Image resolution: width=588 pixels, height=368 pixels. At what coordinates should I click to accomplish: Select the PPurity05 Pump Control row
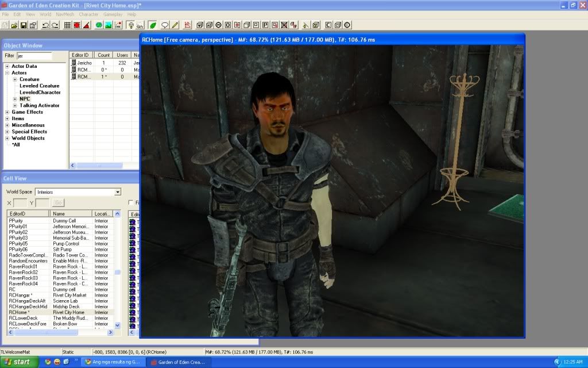click(61, 244)
